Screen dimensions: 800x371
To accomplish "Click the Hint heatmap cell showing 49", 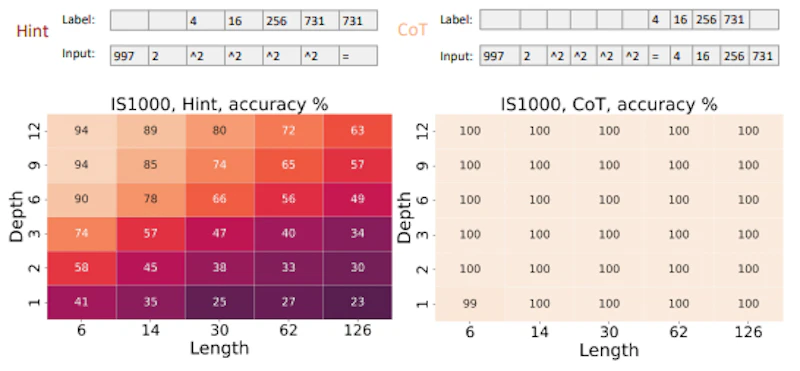I will coord(357,200).
